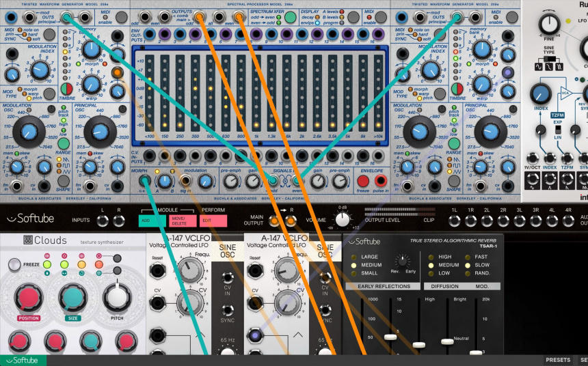Click the first Sine Osc SYNC jack
588x366 pixels.
point(228,310)
